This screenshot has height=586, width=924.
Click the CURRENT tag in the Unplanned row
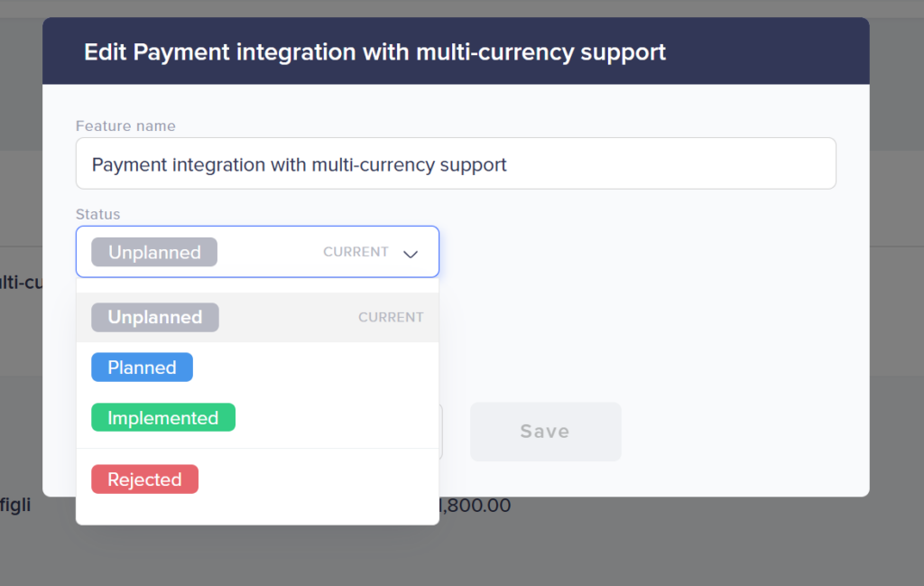pos(391,318)
